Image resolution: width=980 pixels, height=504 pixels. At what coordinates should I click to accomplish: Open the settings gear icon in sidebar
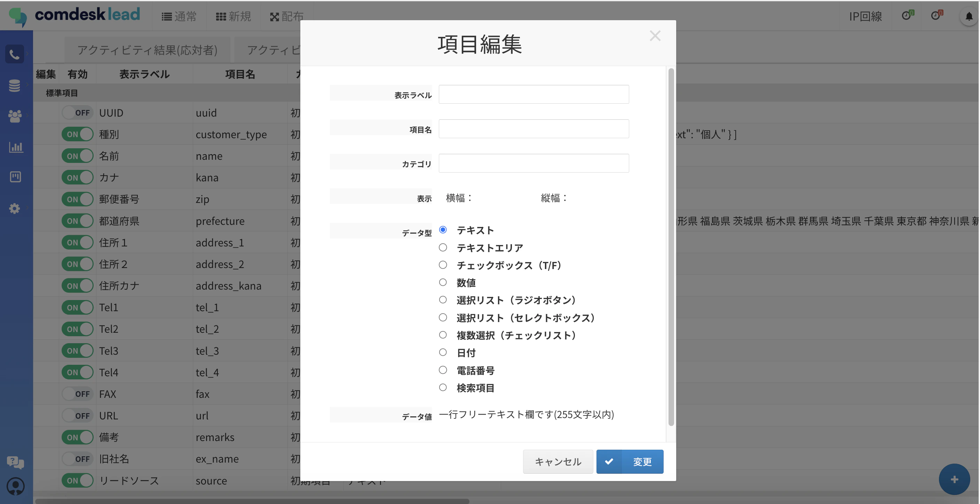click(x=15, y=208)
